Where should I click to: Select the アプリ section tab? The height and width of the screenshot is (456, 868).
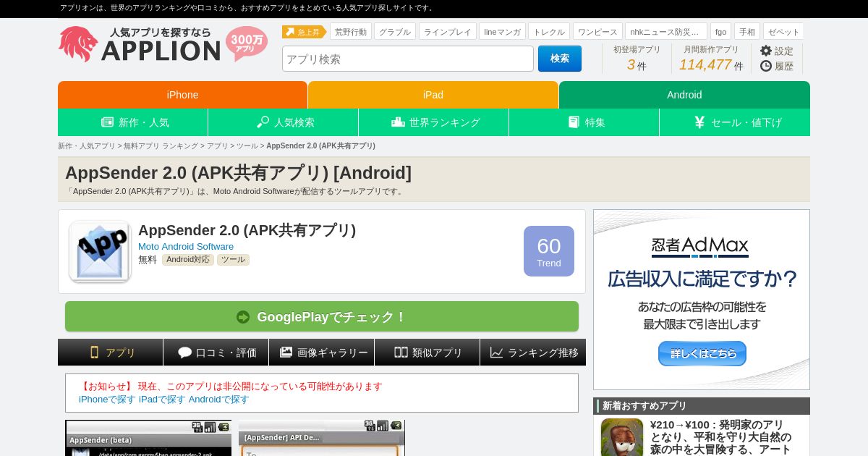coord(111,352)
